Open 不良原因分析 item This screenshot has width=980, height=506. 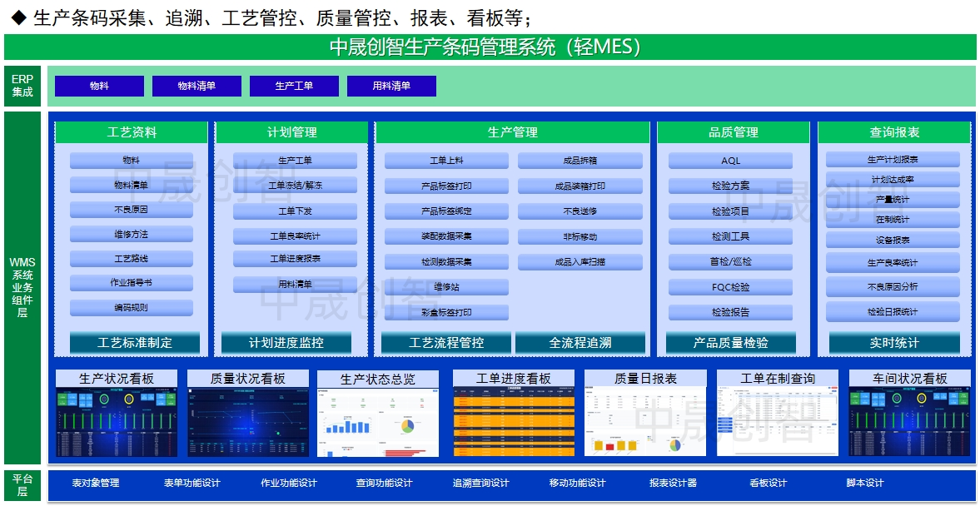tap(893, 287)
